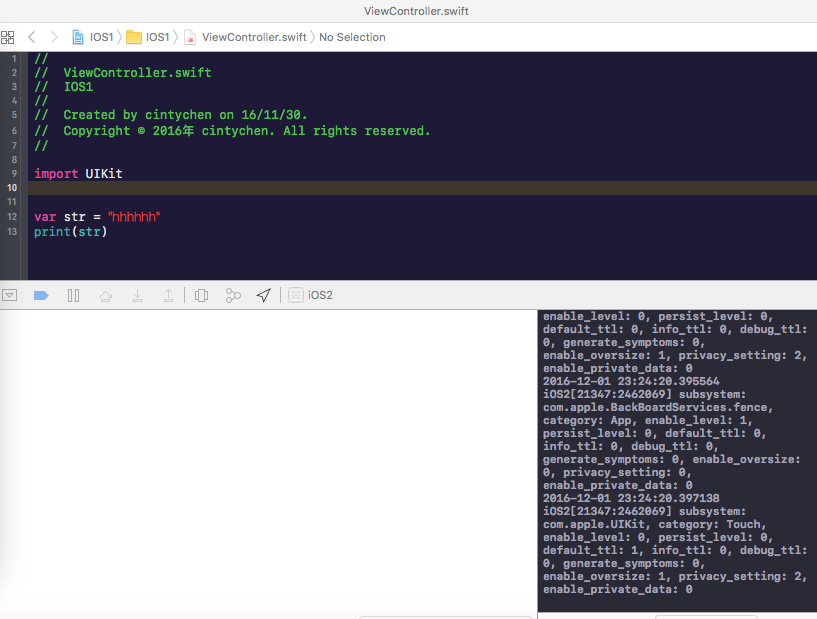
Task: Step over the current line
Action: coord(105,296)
